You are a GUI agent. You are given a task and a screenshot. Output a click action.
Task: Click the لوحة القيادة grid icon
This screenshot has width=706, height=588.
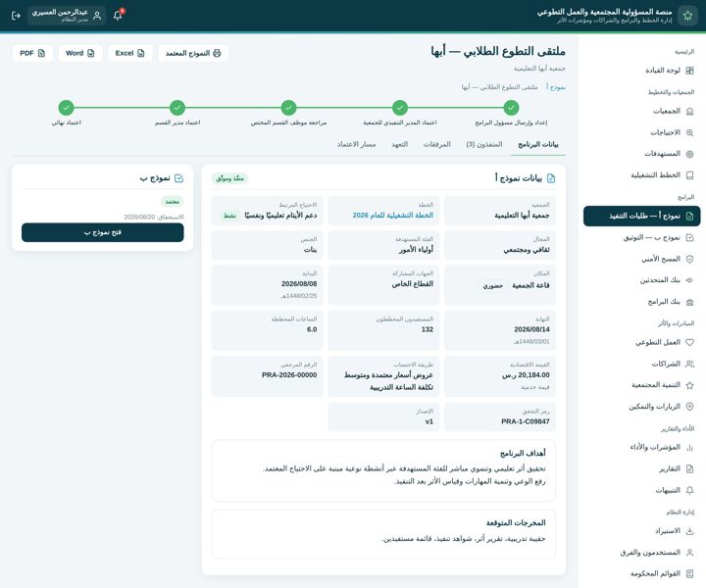(689, 71)
